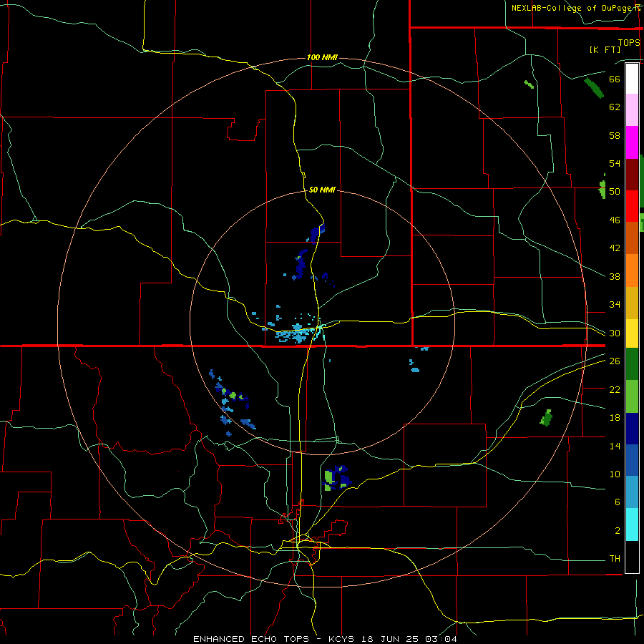Click the 18 scale label
The height and width of the screenshot is (644, 644).
615,418
